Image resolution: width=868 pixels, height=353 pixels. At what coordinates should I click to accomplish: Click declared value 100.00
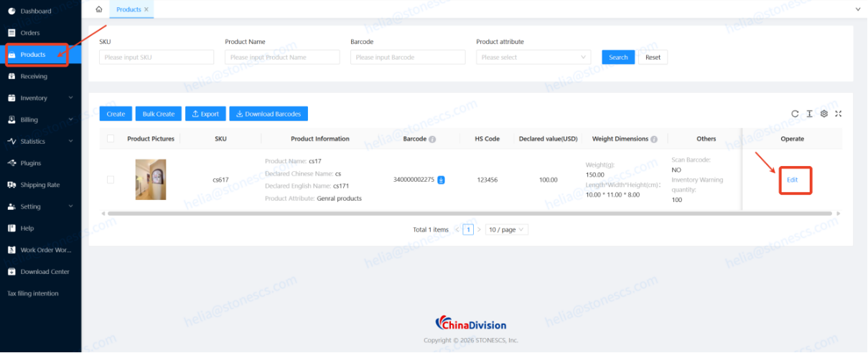pyautogui.click(x=549, y=180)
